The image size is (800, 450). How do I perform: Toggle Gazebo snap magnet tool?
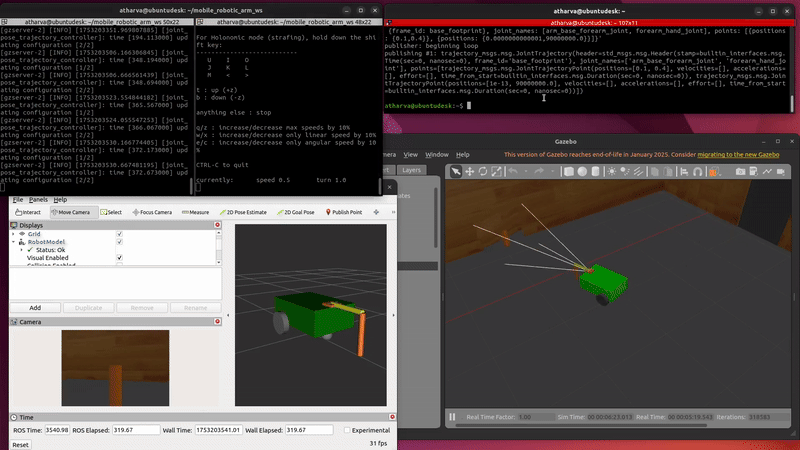[x=698, y=172]
